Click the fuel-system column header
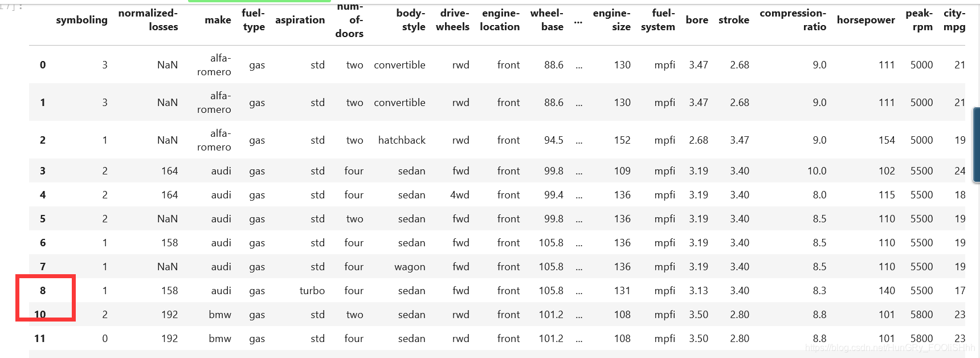The image size is (980, 358). pyautogui.click(x=658, y=20)
